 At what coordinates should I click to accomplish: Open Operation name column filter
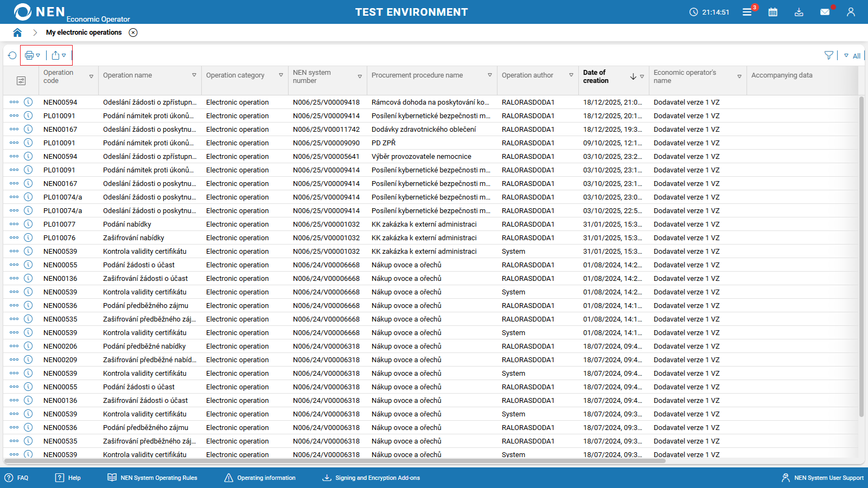tap(194, 75)
